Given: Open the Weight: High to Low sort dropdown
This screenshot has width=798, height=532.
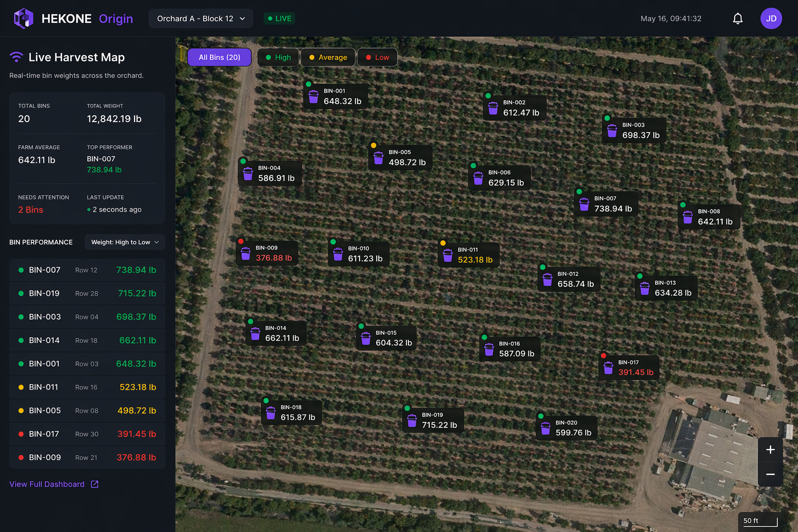Looking at the screenshot, I should (125, 242).
